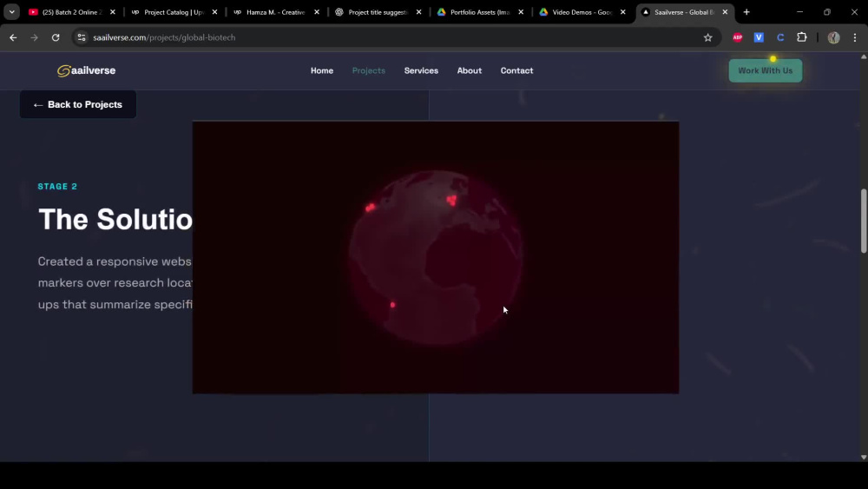Bookmark this page with the star icon
Viewport: 868px width, 489px height.
(x=707, y=37)
